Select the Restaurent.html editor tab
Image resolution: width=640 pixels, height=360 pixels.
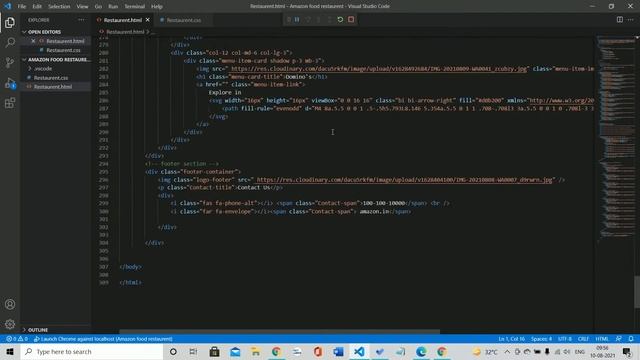(x=122, y=20)
